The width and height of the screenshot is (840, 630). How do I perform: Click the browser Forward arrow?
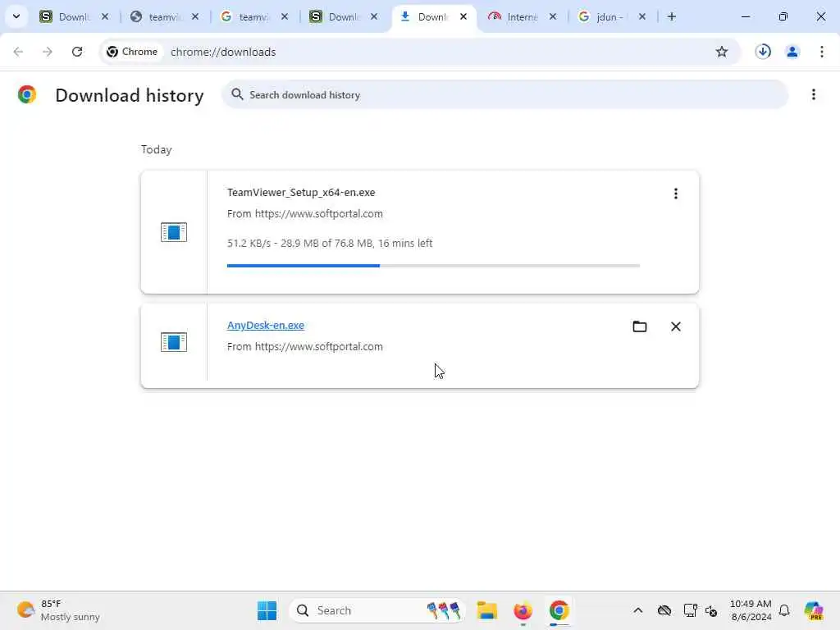[48, 52]
